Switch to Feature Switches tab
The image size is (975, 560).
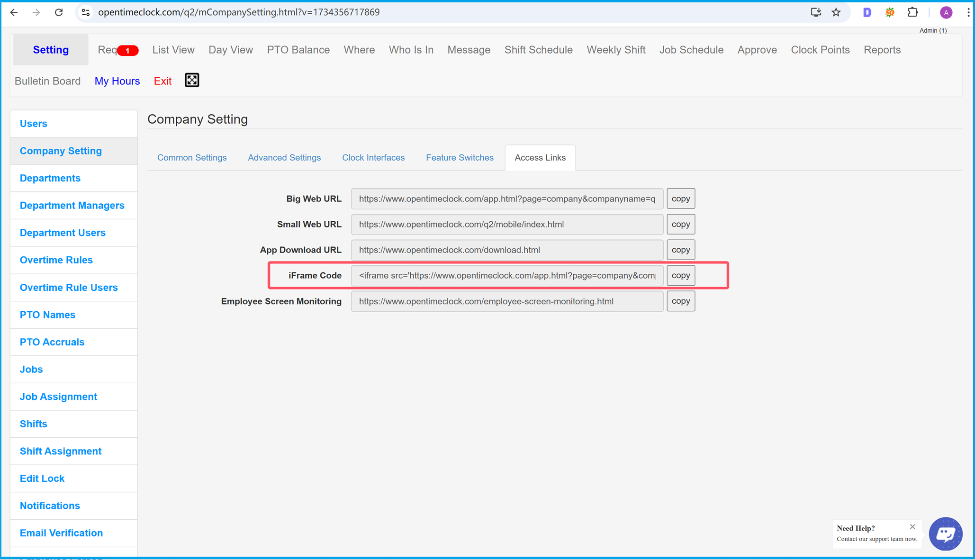tap(460, 158)
